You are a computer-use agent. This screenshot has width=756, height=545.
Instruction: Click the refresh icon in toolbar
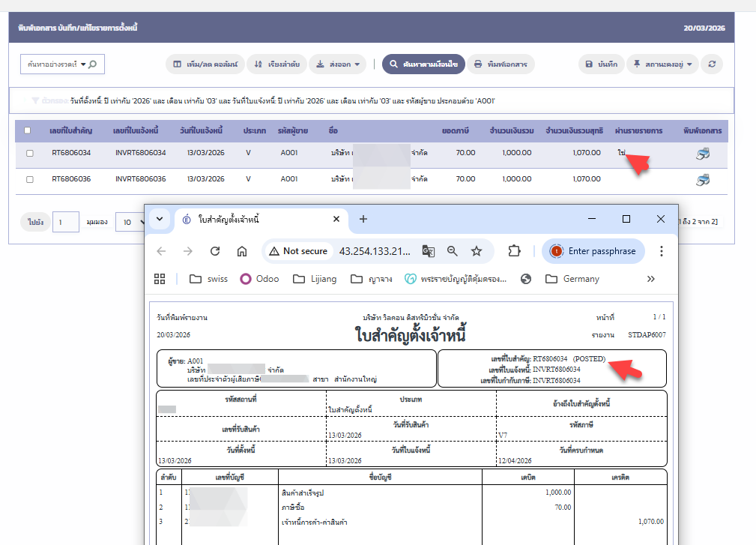(713, 64)
